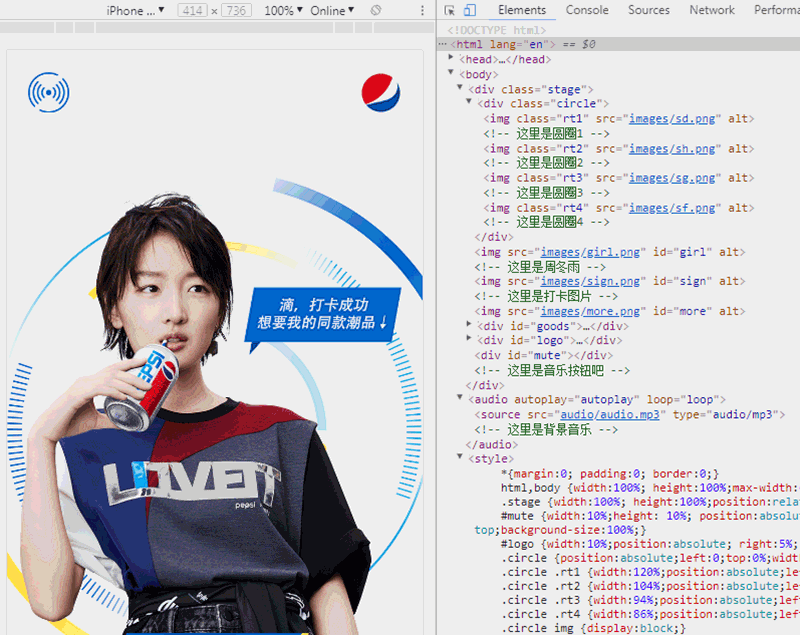Select the div id="mute" node

pyautogui.click(x=544, y=355)
